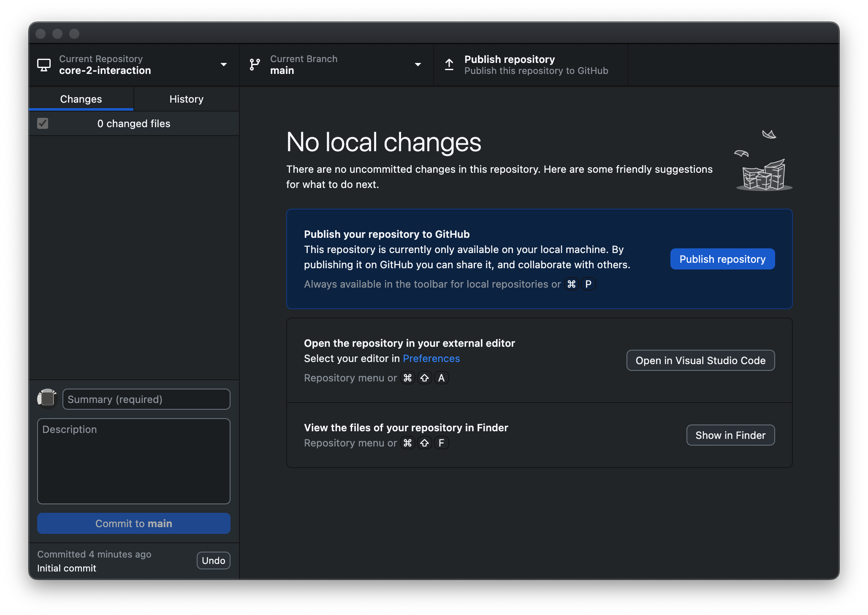Click the user avatar beside Summary field
The width and height of the screenshot is (868, 615).
tap(47, 399)
